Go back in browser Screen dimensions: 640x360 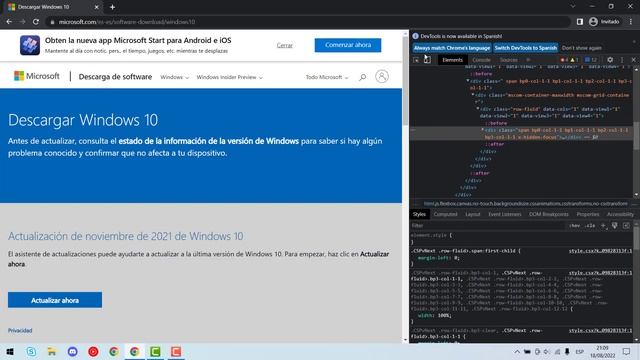[9, 22]
